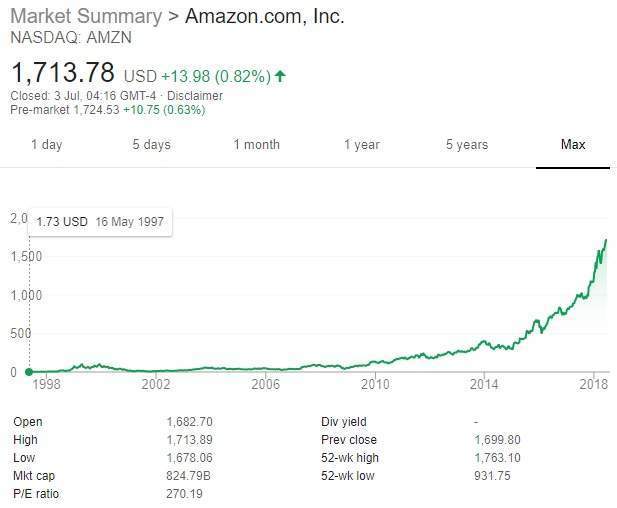
Task: Click the Prev close value 1,699.80
Action: [x=497, y=440]
